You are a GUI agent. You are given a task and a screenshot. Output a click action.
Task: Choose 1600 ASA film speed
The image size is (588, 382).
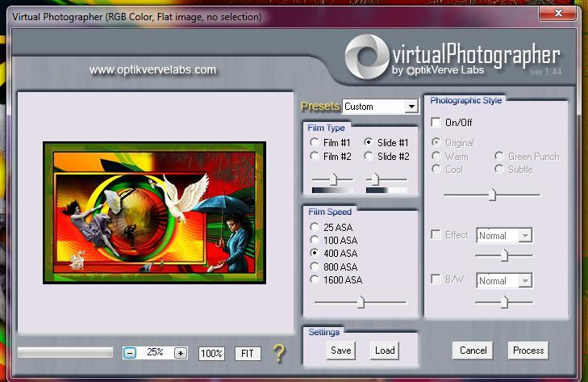click(x=315, y=279)
